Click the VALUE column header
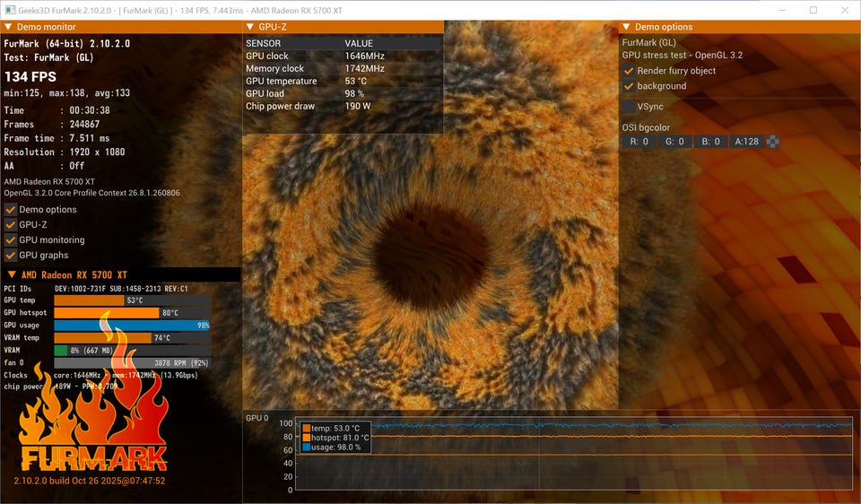 [x=359, y=43]
